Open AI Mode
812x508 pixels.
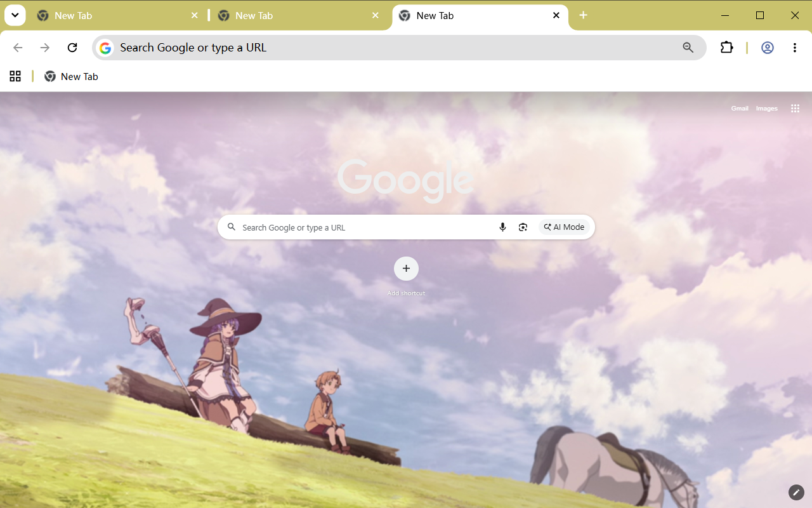564,227
